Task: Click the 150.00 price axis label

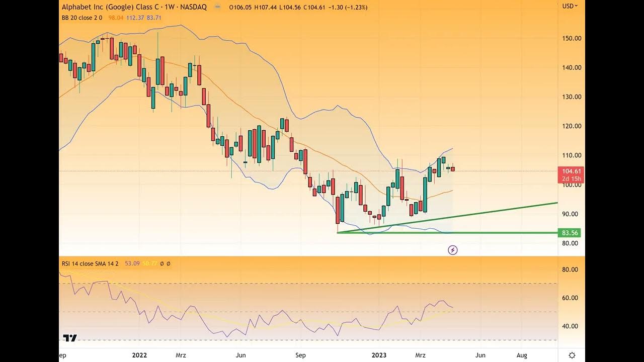Action: click(x=573, y=38)
